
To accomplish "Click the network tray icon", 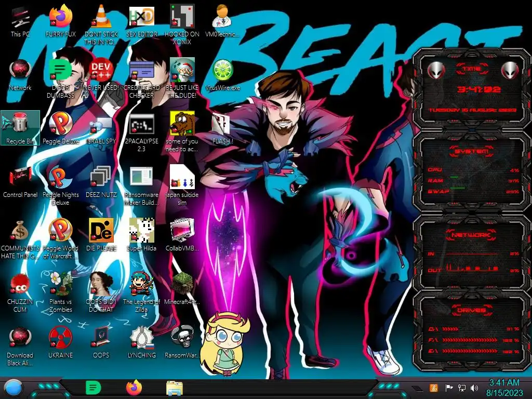I will pos(462,388).
